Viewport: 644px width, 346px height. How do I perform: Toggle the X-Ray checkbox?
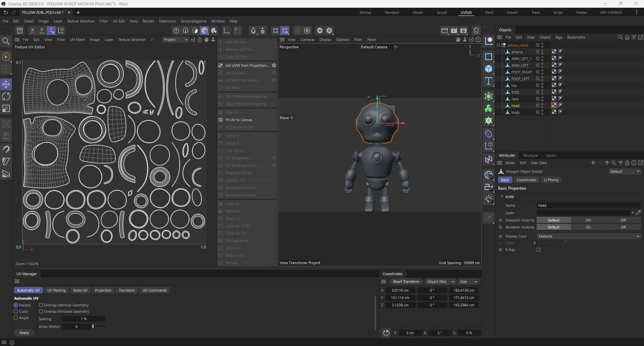[x=539, y=250]
